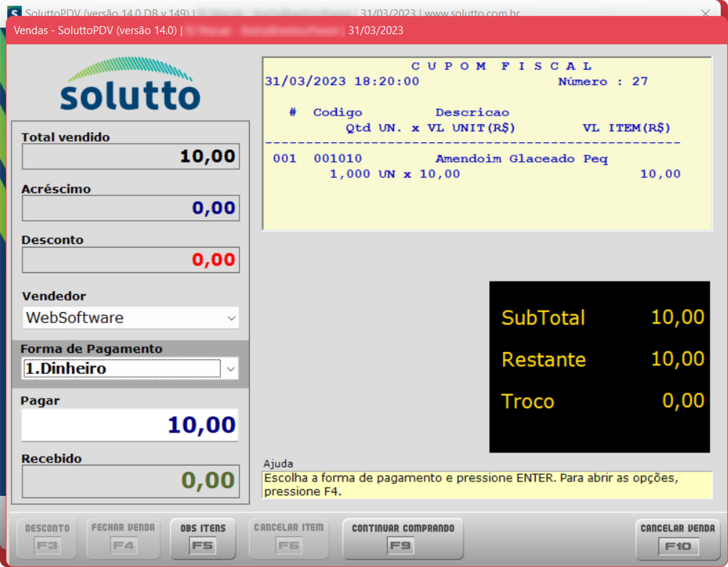The height and width of the screenshot is (567, 728).
Task: Click the Recebido amount field
Action: (131, 481)
